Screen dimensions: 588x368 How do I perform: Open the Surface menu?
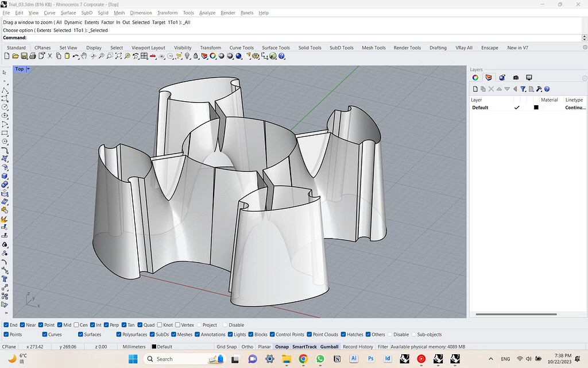point(68,13)
